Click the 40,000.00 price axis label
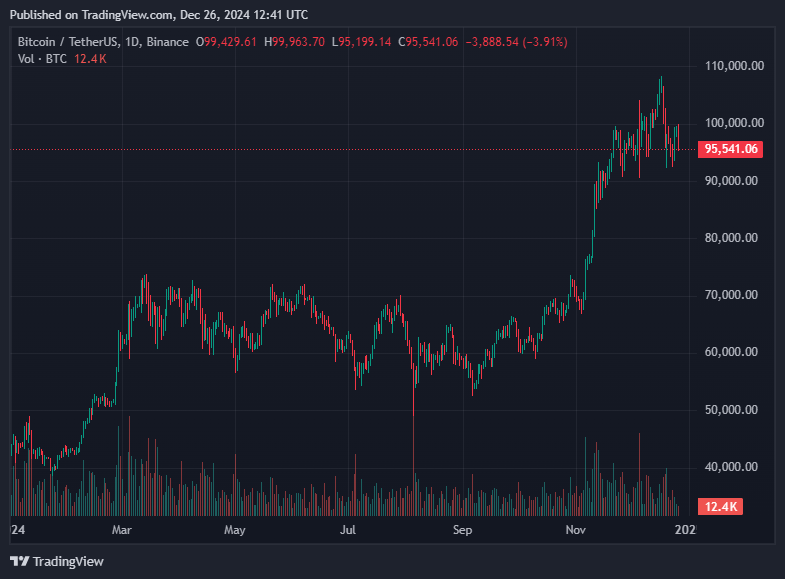Screen dimensions: 785x579 point(731,467)
